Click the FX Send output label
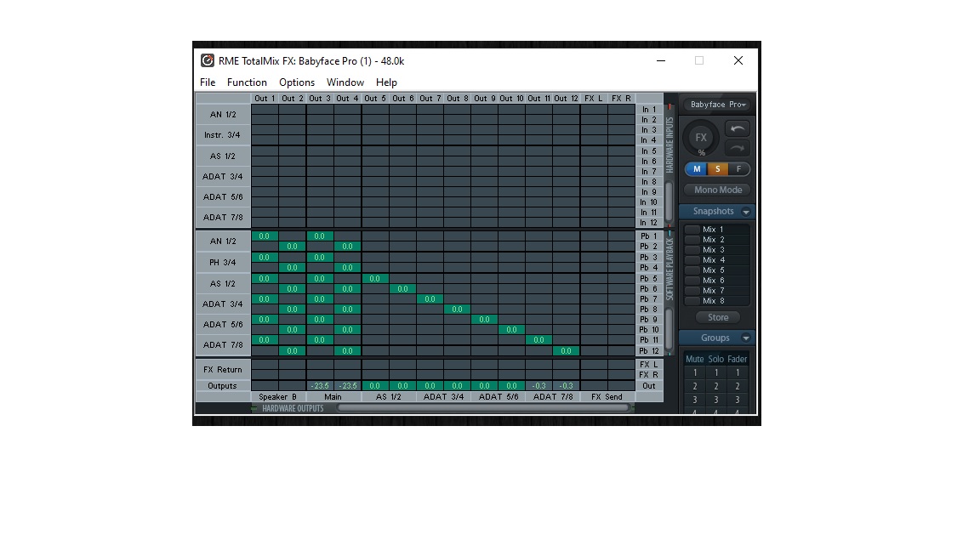 tap(607, 397)
